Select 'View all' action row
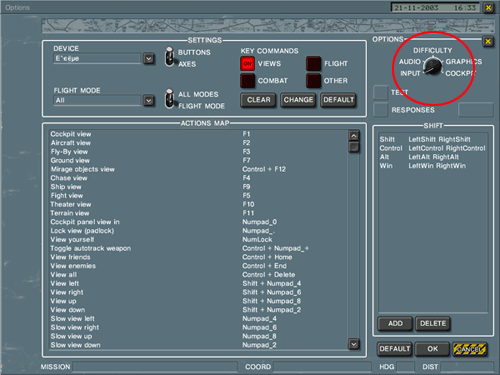This screenshot has height=375, width=500. coord(198,275)
